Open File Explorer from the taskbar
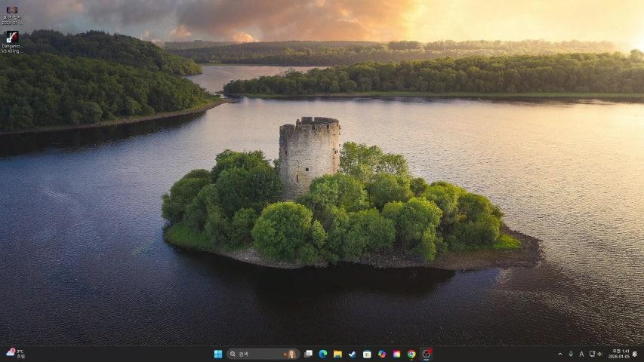 point(337,354)
